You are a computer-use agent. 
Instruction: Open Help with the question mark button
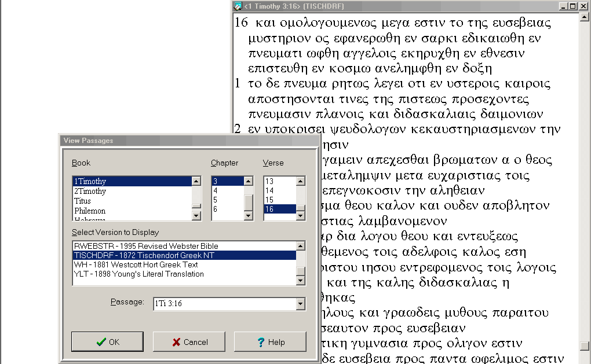pyautogui.click(x=270, y=342)
